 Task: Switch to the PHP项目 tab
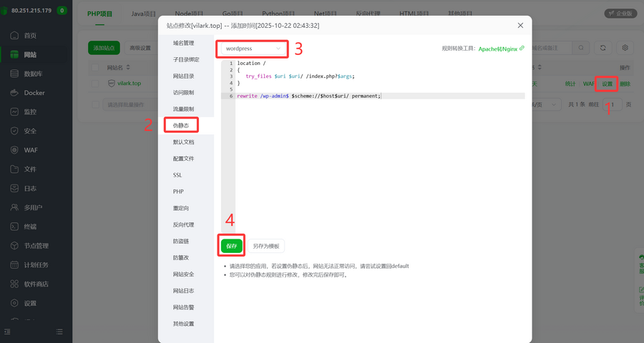[101, 14]
